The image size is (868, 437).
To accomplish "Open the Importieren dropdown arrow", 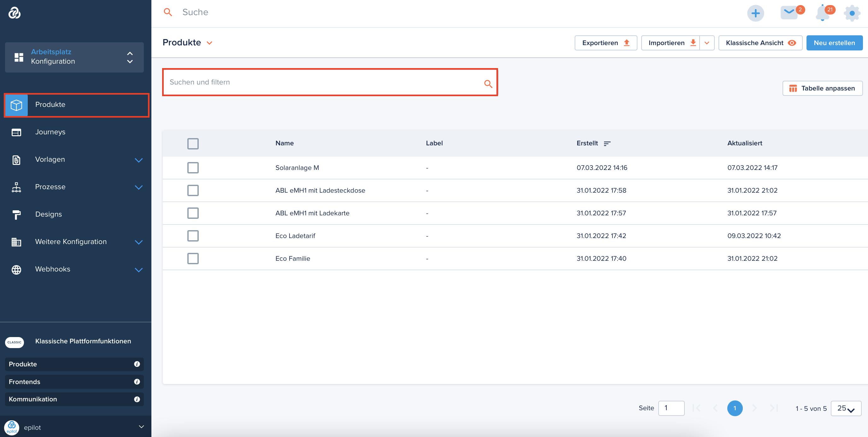I will pos(707,43).
